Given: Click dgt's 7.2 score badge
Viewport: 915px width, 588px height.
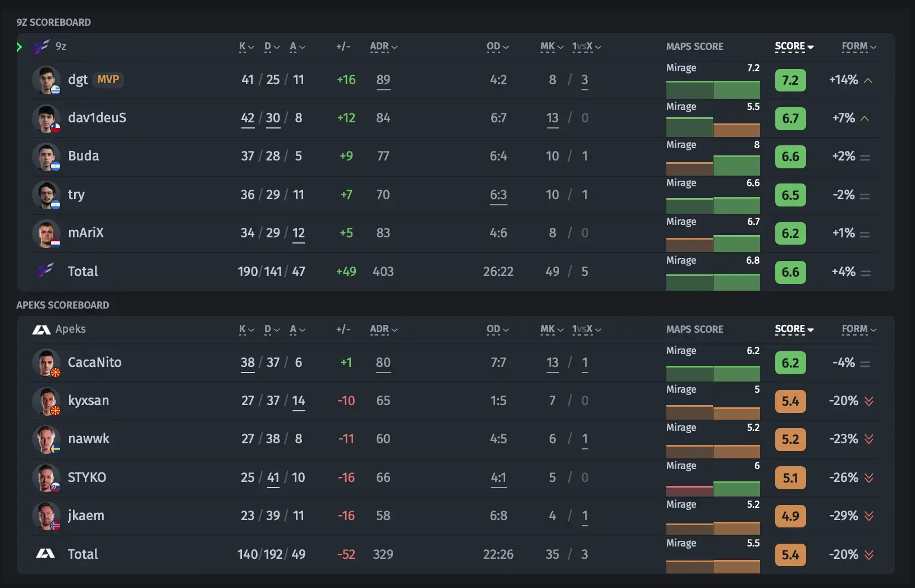Looking at the screenshot, I should (x=790, y=80).
